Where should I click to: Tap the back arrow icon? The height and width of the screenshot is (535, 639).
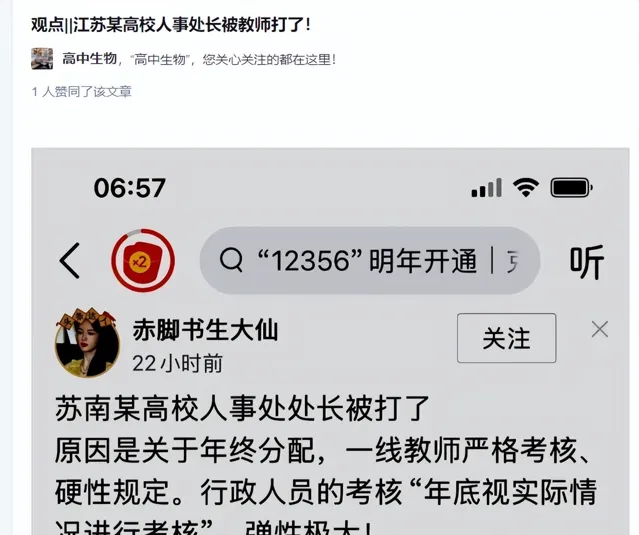69,261
